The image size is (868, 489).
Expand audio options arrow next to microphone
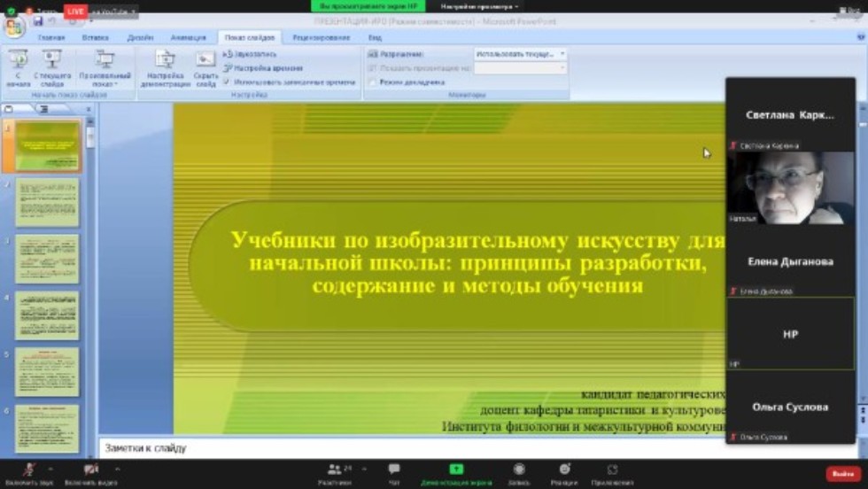point(51,469)
